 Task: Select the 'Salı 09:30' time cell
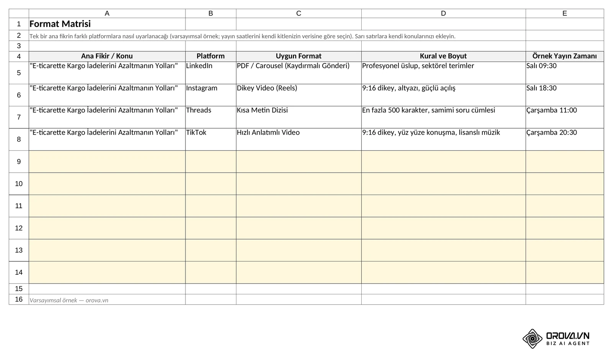tap(565, 73)
